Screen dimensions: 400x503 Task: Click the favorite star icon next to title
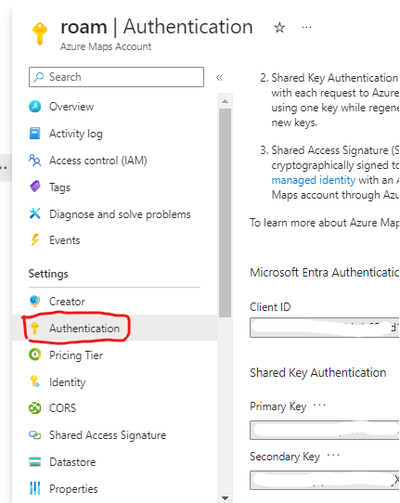point(279,28)
